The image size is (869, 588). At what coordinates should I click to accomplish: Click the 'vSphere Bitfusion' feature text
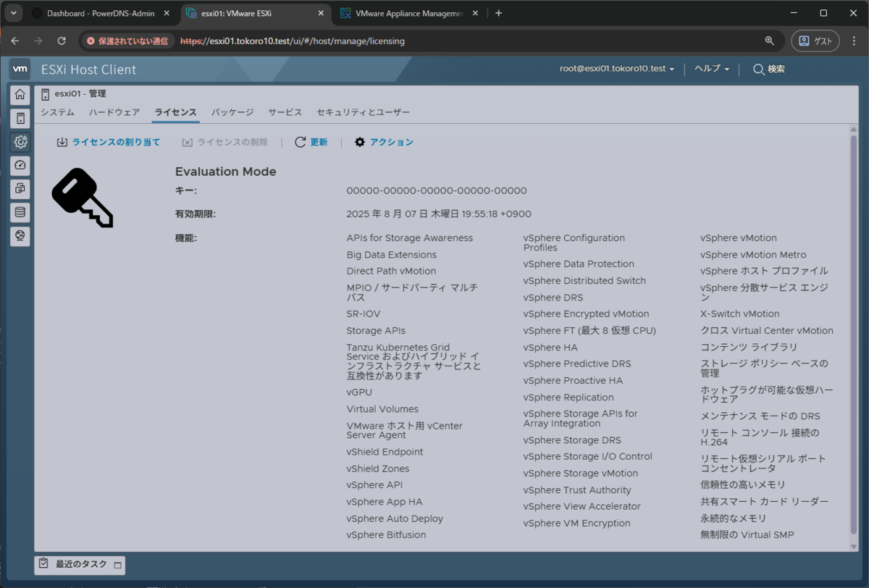pos(386,535)
